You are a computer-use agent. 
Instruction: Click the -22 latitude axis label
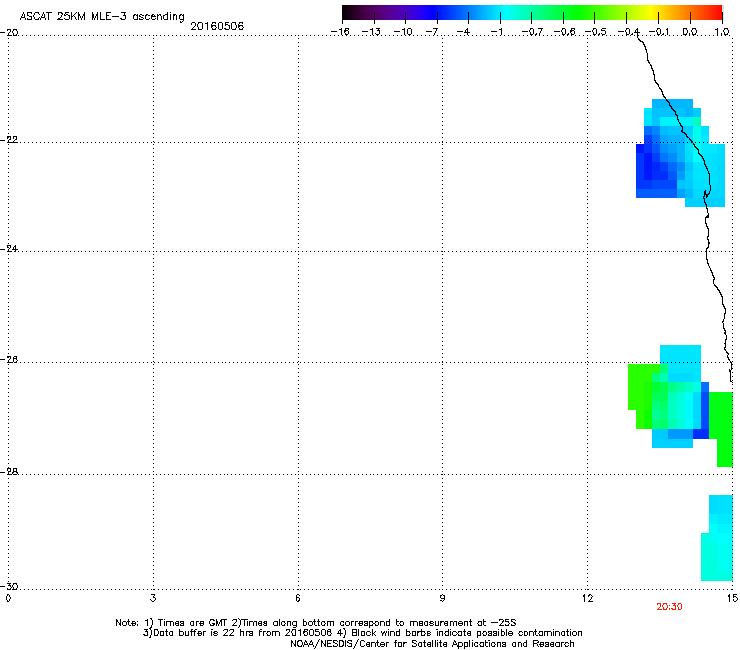pyautogui.click(x=9, y=140)
